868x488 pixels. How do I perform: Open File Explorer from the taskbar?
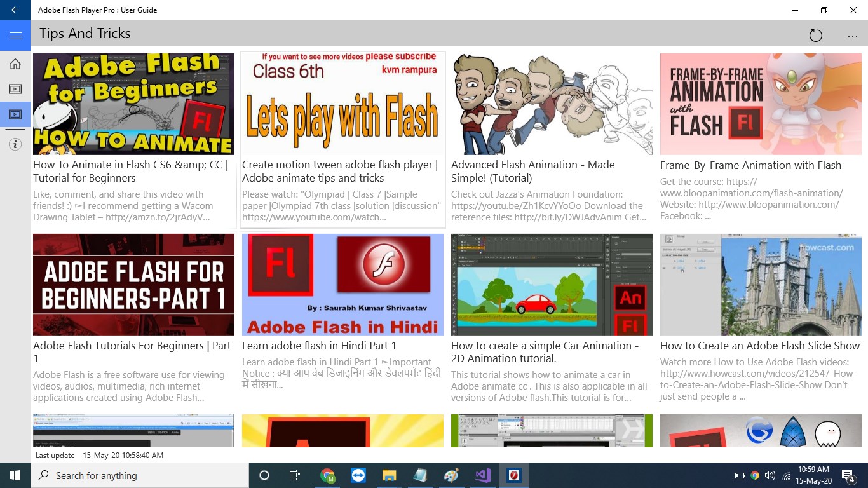[389, 475]
